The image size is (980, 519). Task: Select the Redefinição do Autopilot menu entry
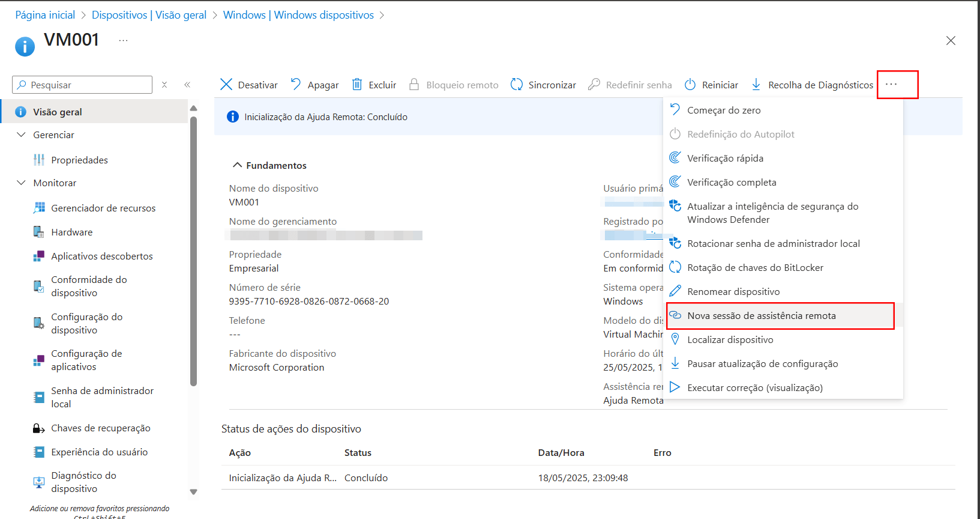(783, 134)
